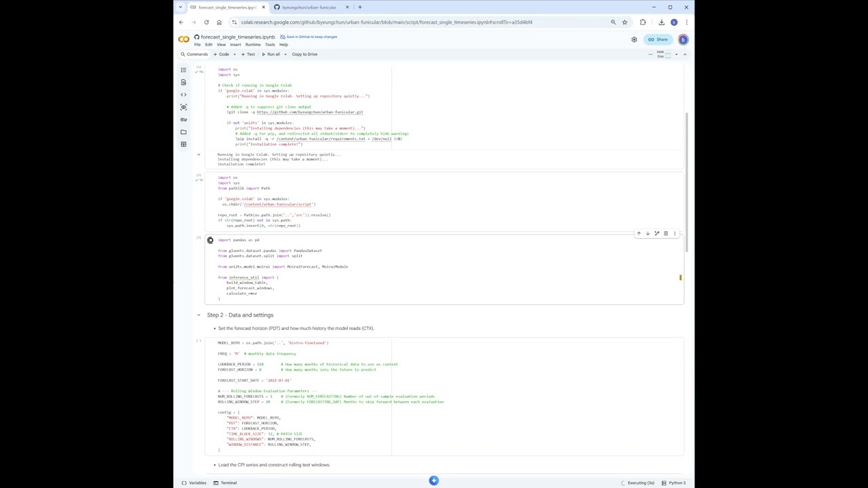
Task: Click the Share button
Action: tap(658, 39)
